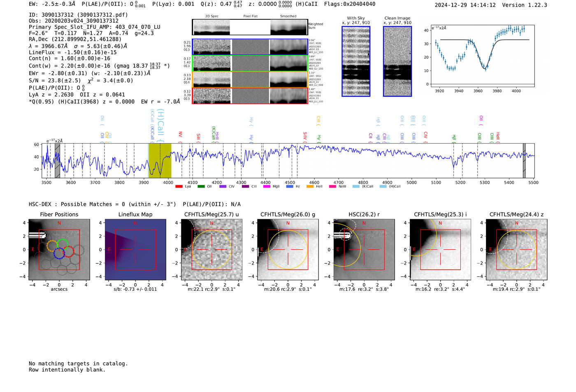576x392 pixels.
Task: Click the EWr = -2.80 line
Action: [89, 73]
